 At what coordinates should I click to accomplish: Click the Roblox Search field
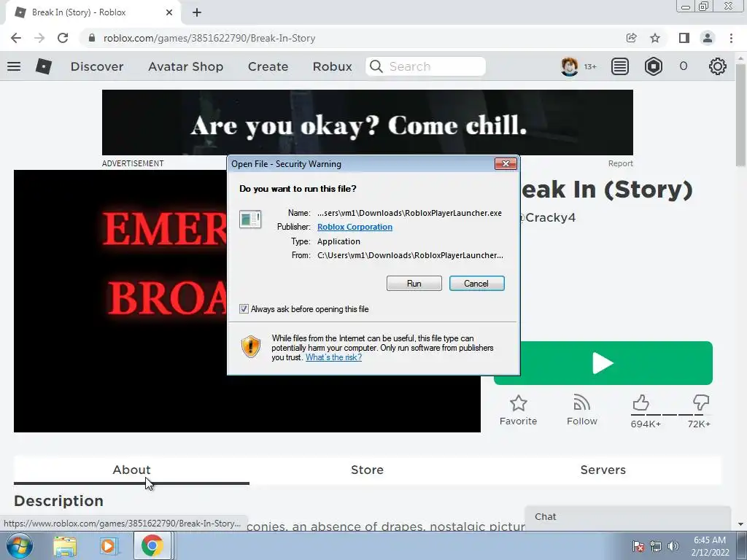426,66
